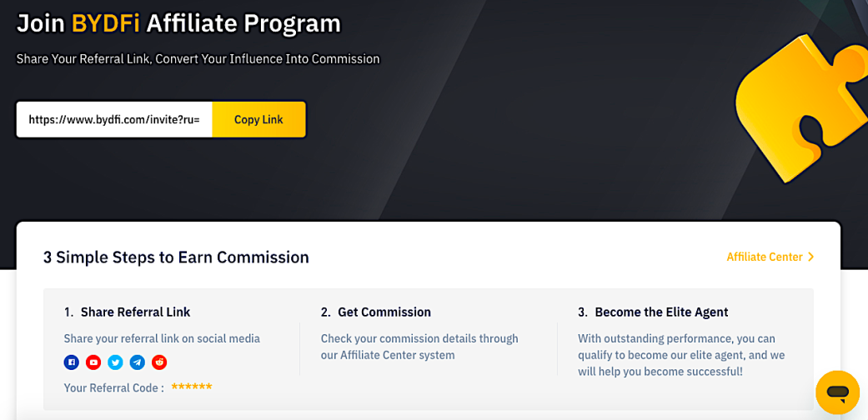Share the referral link via Twitter icon
Screen dimensions: 868x420
[115, 363]
